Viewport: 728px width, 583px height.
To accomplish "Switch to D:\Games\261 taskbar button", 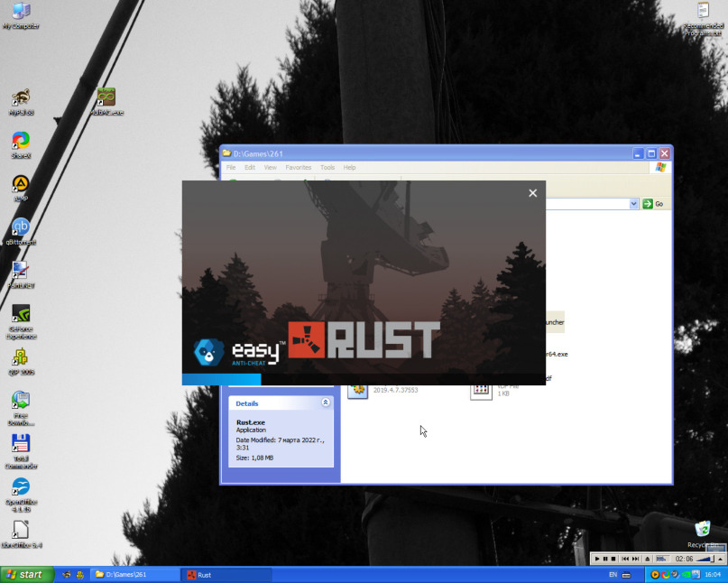I will point(134,575).
